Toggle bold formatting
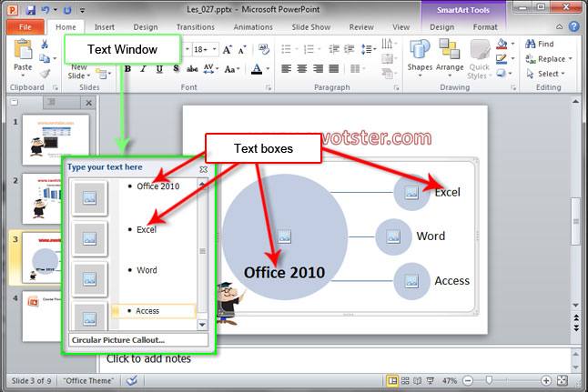The height and width of the screenshot is (392, 588). 127,68
